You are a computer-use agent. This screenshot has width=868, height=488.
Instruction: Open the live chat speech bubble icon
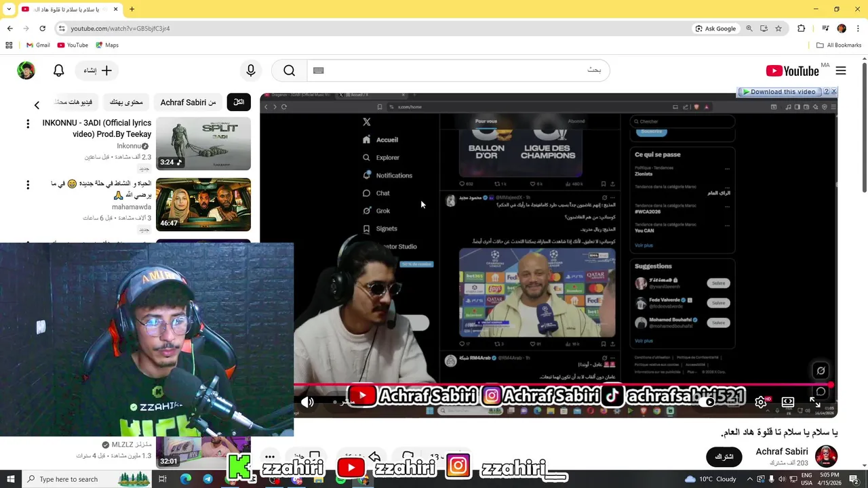pyautogui.click(x=821, y=392)
